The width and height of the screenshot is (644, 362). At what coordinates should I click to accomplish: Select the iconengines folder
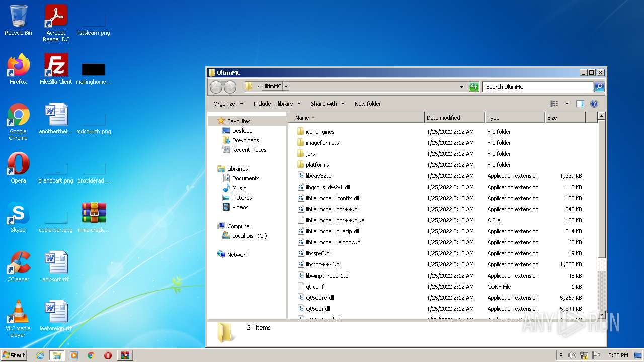pyautogui.click(x=320, y=132)
